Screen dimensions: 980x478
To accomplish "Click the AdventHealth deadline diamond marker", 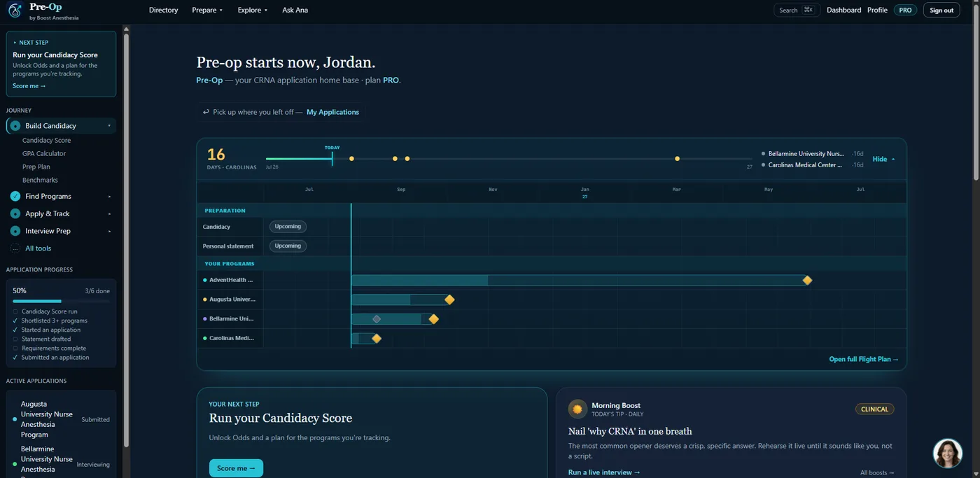I will tap(807, 280).
